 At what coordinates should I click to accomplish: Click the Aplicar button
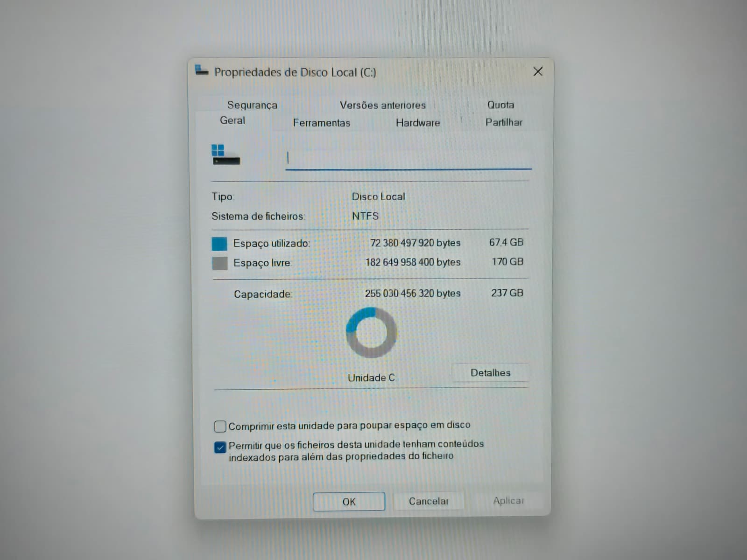pos(508,501)
